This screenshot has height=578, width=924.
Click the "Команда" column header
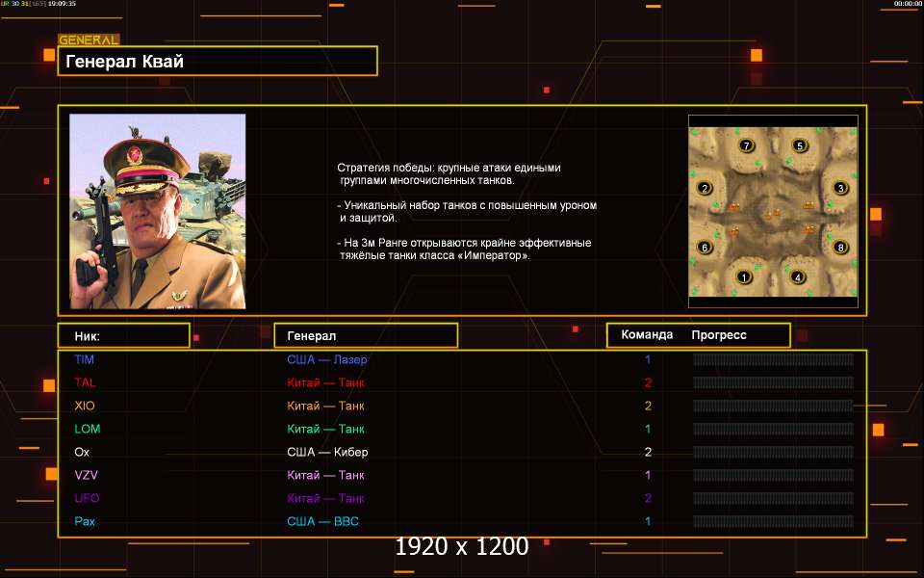pyautogui.click(x=647, y=335)
